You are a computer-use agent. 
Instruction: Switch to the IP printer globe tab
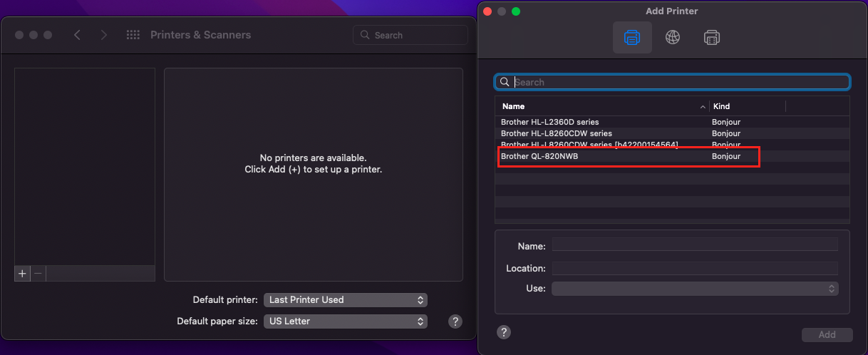(672, 37)
